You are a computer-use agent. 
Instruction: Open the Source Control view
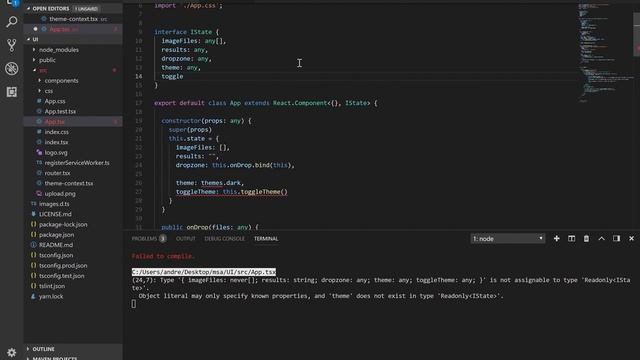11,45
